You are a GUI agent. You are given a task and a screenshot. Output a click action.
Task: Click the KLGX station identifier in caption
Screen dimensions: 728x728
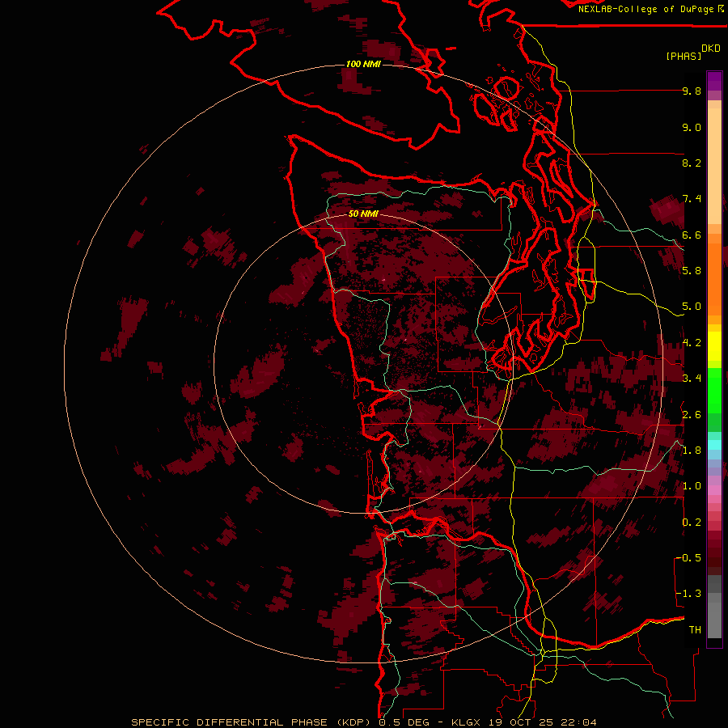point(465,722)
